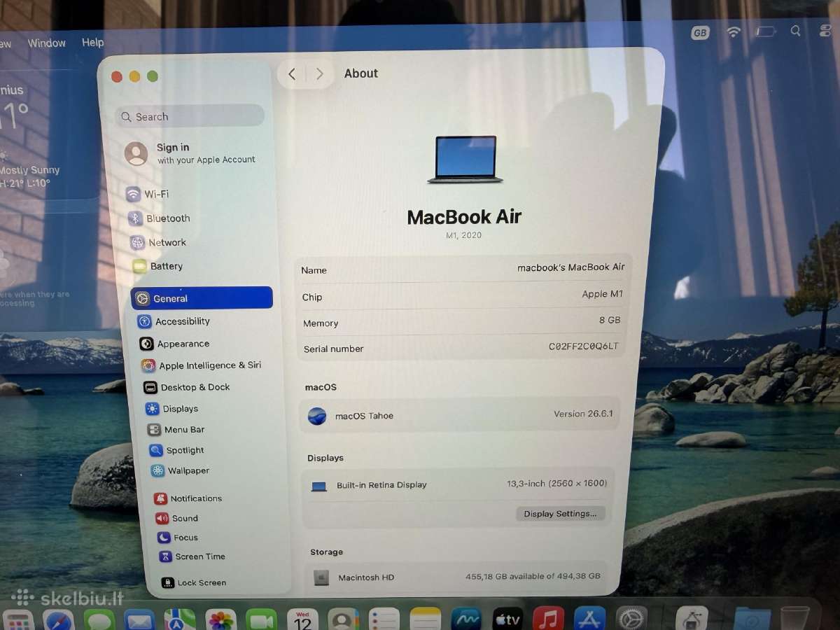Open Spotlight settings in the sidebar
Image resolution: width=840 pixels, height=630 pixels.
click(177, 450)
